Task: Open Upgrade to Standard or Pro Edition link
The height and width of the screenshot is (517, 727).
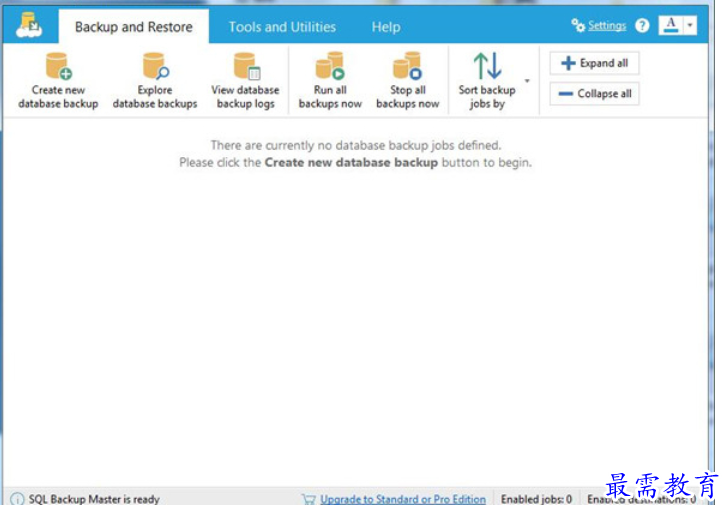Action: pyautogui.click(x=403, y=499)
